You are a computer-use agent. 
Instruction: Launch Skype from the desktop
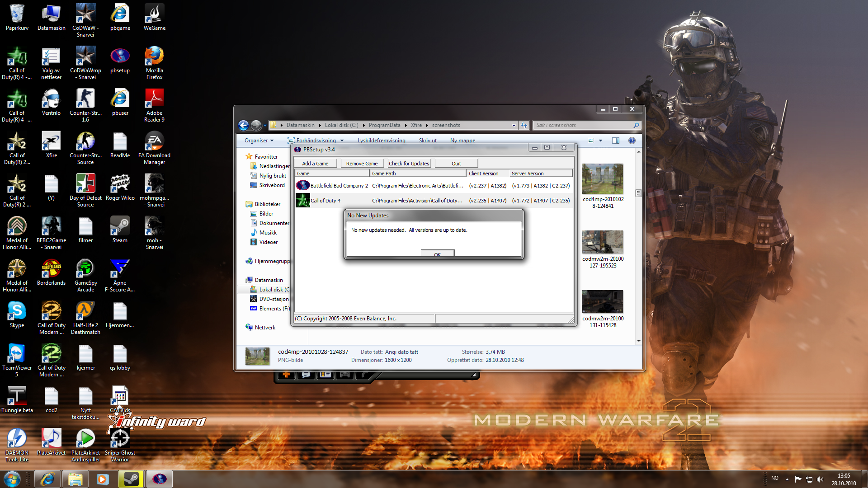17,314
